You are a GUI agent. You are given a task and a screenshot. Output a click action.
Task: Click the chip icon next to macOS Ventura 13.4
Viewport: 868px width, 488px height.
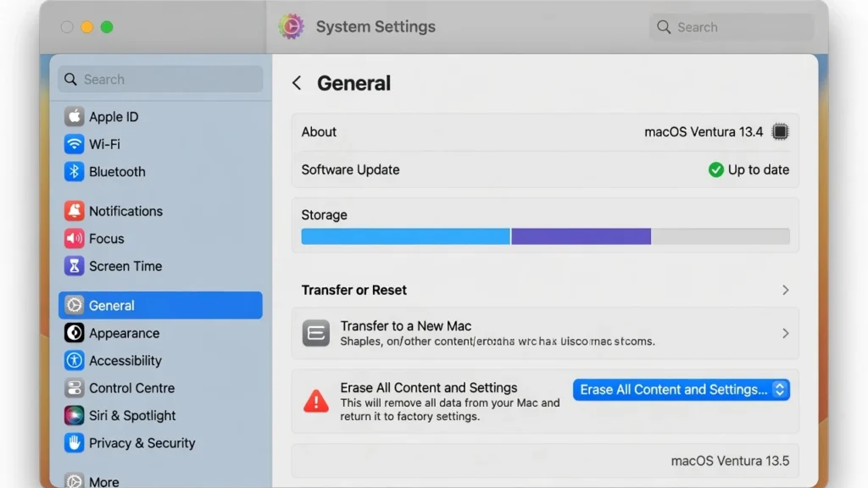pyautogui.click(x=780, y=131)
